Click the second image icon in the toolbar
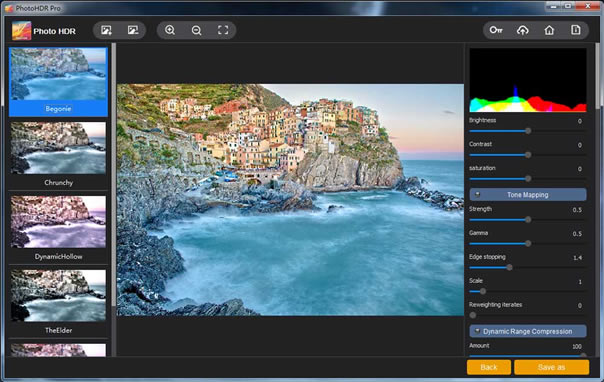This screenshot has width=604, height=382. click(x=133, y=30)
